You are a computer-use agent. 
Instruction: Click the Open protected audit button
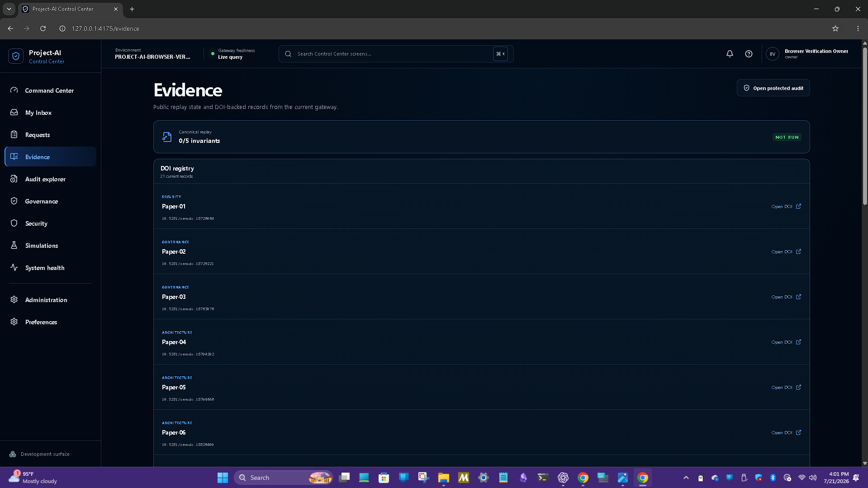click(x=773, y=88)
